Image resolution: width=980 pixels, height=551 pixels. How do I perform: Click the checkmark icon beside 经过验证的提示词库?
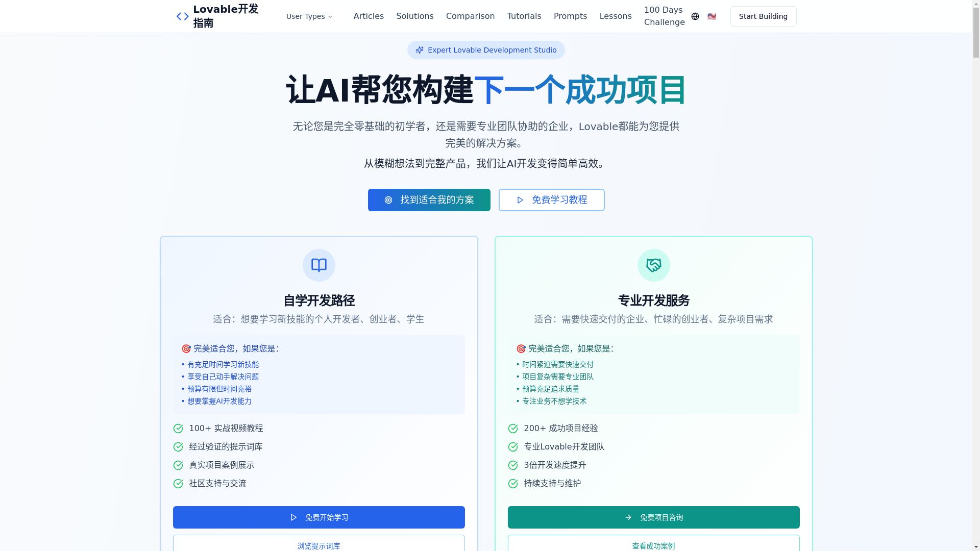178,447
